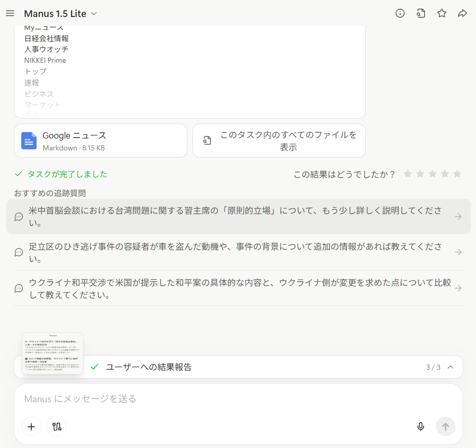Rate the result five stars
The height and width of the screenshot is (448, 476).
tap(457, 174)
